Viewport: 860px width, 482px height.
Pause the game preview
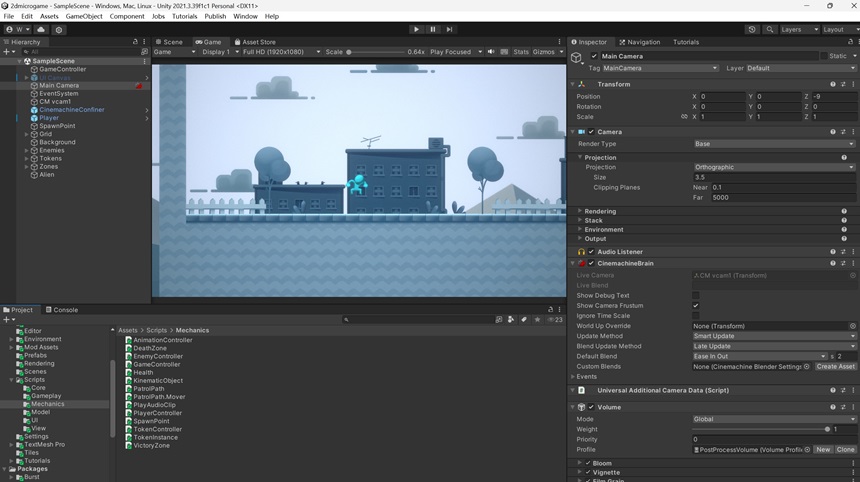coord(433,30)
